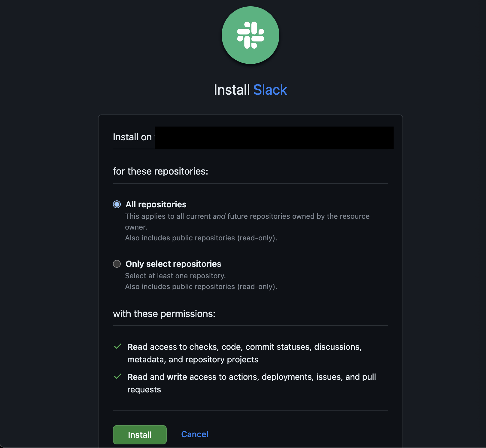The image size is (486, 448).
Task: Open the Slack link in the title
Action: (270, 89)
